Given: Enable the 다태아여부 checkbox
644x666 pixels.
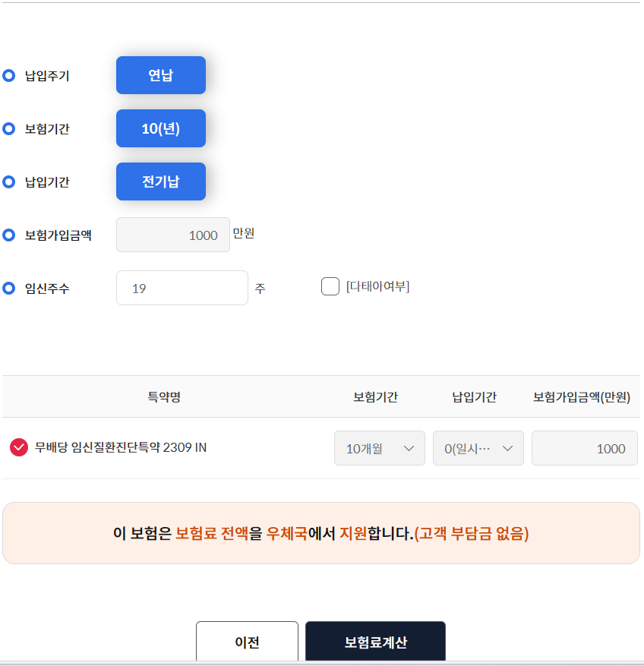Looking at the screenshot, I should tap(330, 286).
